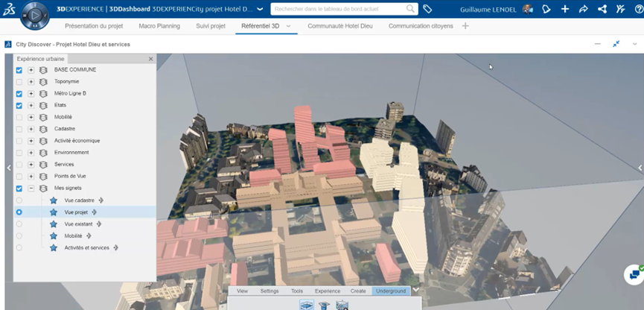Click the Métro Ligne B layers icon
This screenshot has height=310, width=644.
click(43, 93)
